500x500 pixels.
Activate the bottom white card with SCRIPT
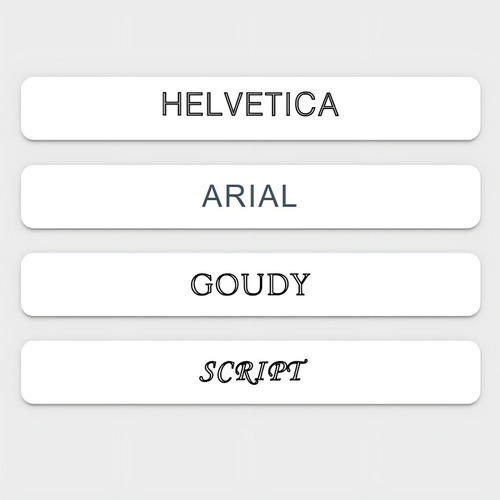click(x=250, y=372)
